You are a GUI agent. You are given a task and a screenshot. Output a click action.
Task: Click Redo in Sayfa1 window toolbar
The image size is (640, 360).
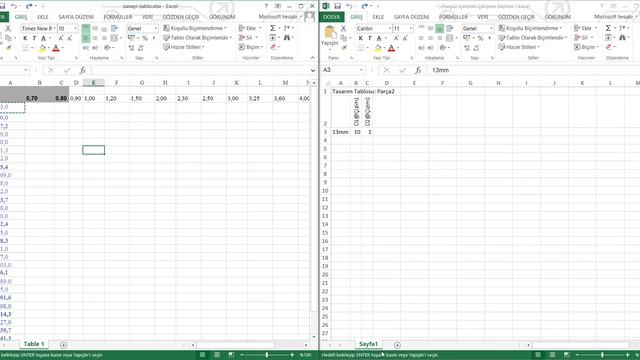pyautogui.click(x=364, y=6)
